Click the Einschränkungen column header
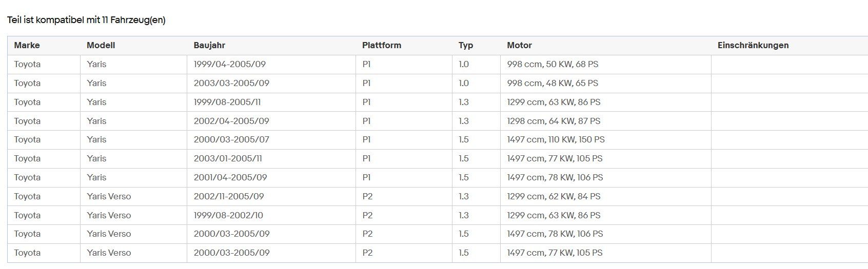This screenshot has width=868, height=269. [753, 45]
